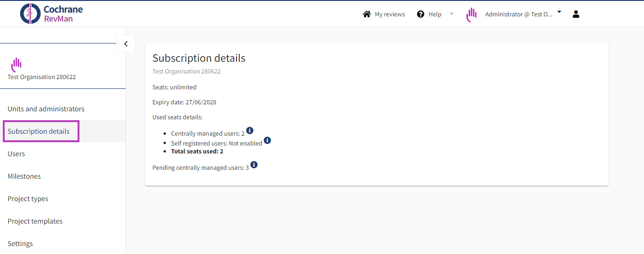Expand the dropdown arrow beside Help
644x254 pixels.
[x=451, y=14]
